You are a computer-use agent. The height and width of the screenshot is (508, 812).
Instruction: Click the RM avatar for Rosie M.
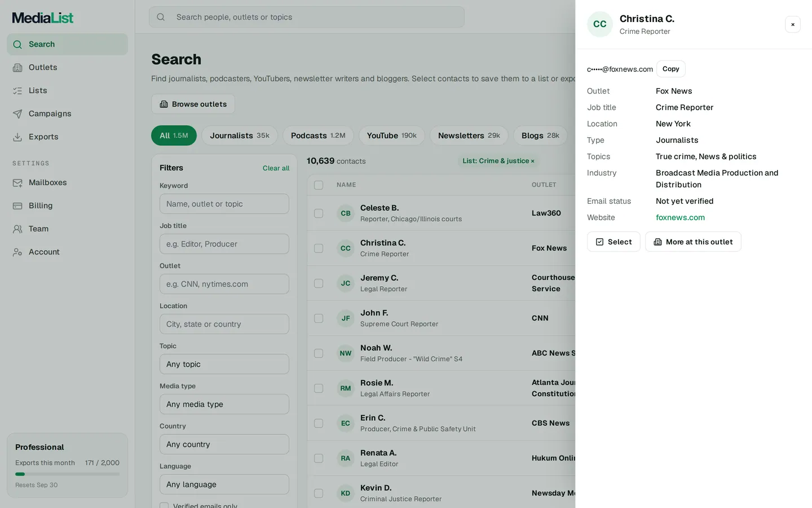pyautogui.click(x=346, y=388)
